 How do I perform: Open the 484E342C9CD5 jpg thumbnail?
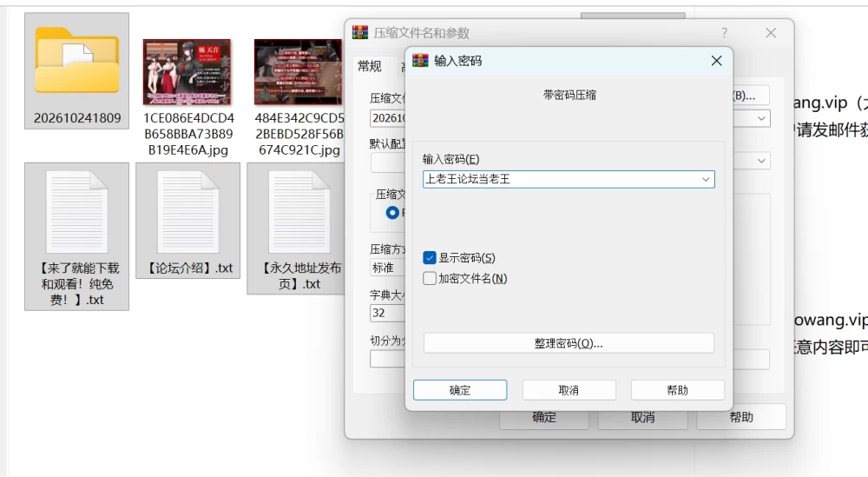coord(299,72)
